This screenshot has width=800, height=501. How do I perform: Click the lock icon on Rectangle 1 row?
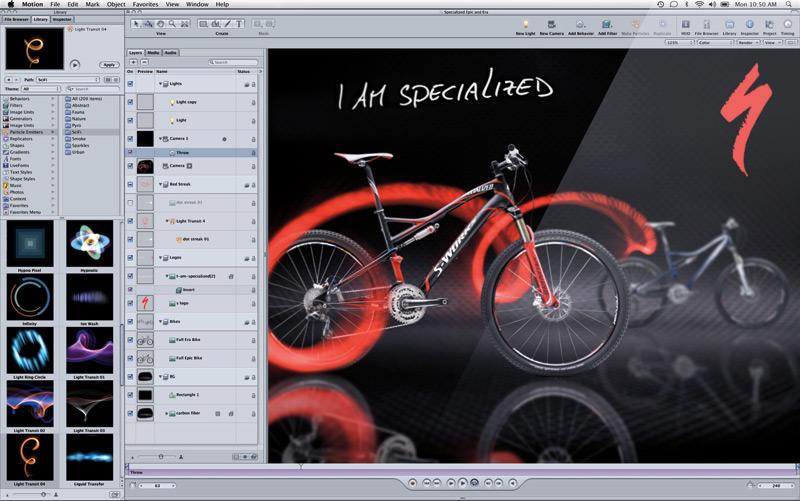click(253, 395)
